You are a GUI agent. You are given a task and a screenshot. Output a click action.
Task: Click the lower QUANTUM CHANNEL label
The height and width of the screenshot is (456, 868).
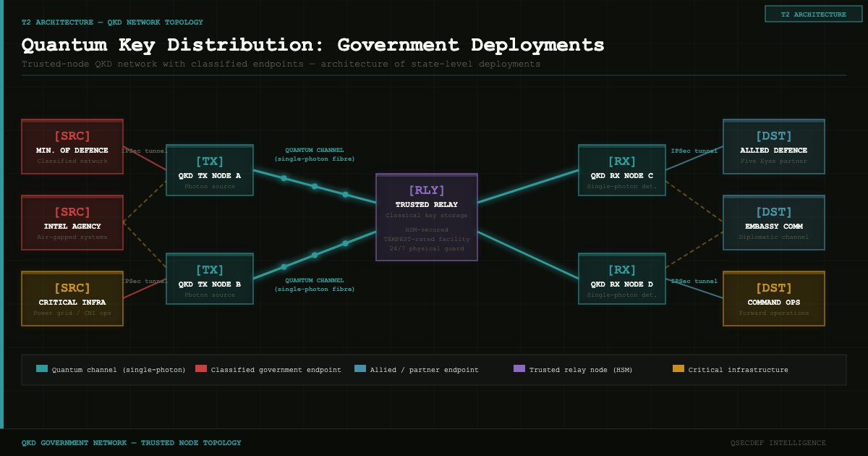click(315, 284)
